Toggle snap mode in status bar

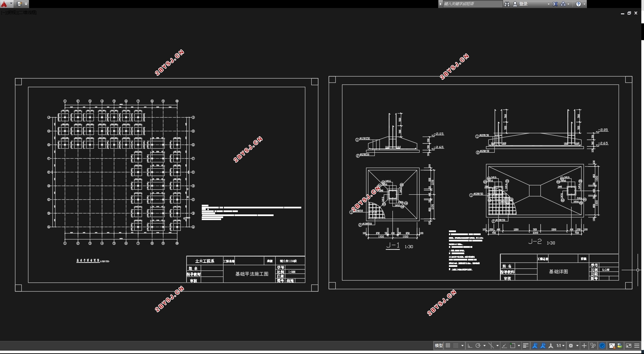coord(456,346)
